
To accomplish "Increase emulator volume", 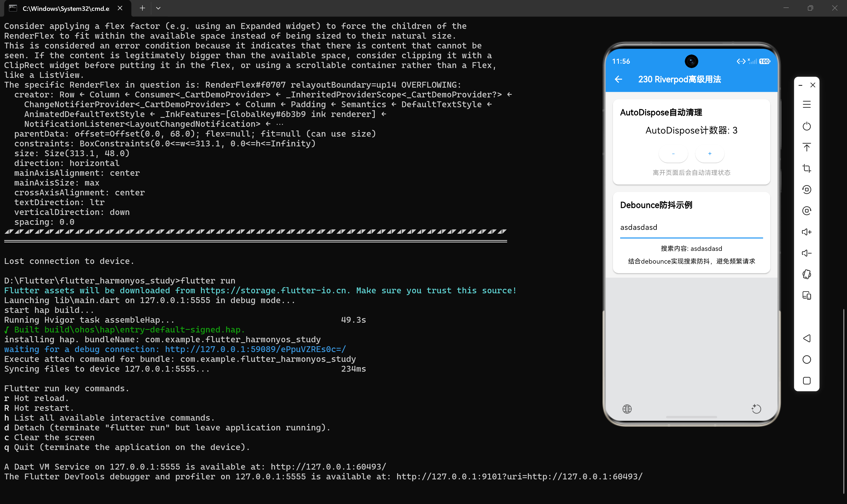I will point(807,232).
